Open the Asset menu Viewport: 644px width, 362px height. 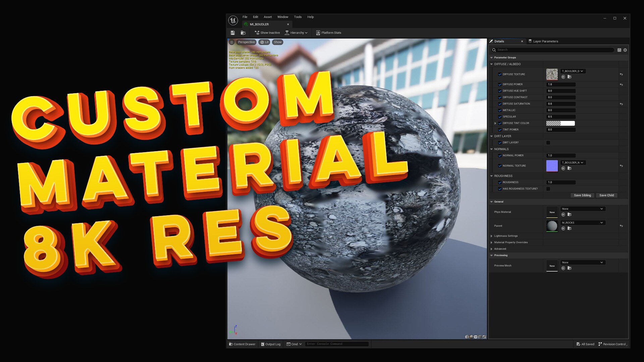coord(267,17)
